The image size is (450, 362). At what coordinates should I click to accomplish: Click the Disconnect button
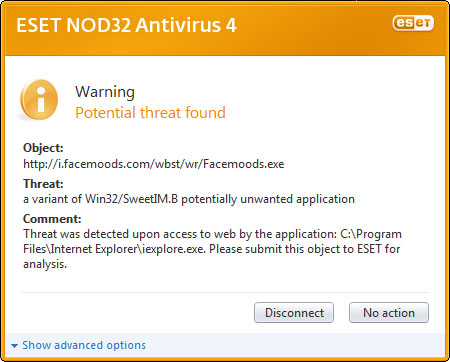point(294,313)
